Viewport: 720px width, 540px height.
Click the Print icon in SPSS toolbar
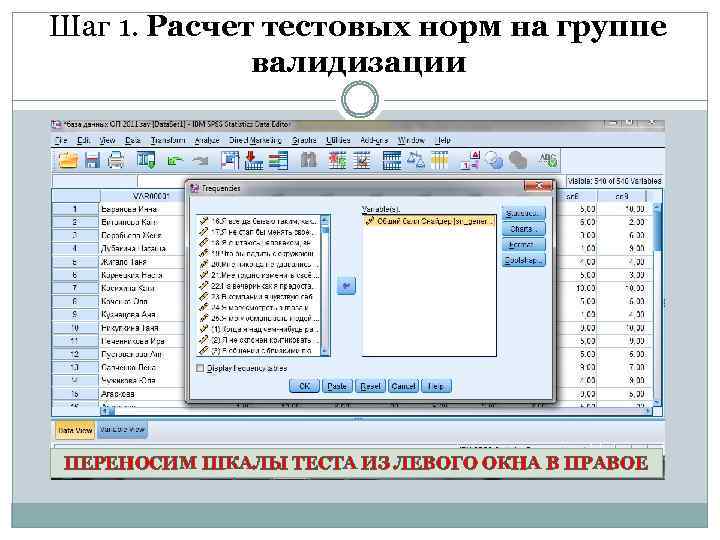click(116, 161)
